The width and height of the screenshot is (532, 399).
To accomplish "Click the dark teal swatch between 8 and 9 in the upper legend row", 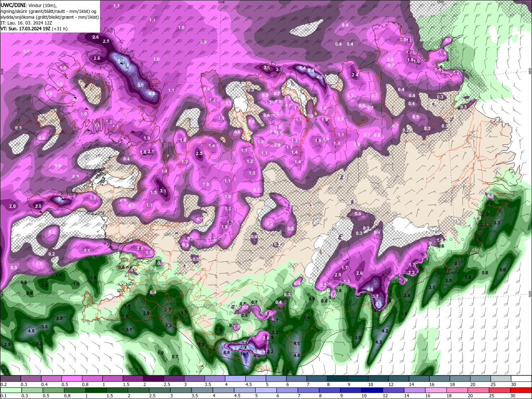I will tap(337, 379).
